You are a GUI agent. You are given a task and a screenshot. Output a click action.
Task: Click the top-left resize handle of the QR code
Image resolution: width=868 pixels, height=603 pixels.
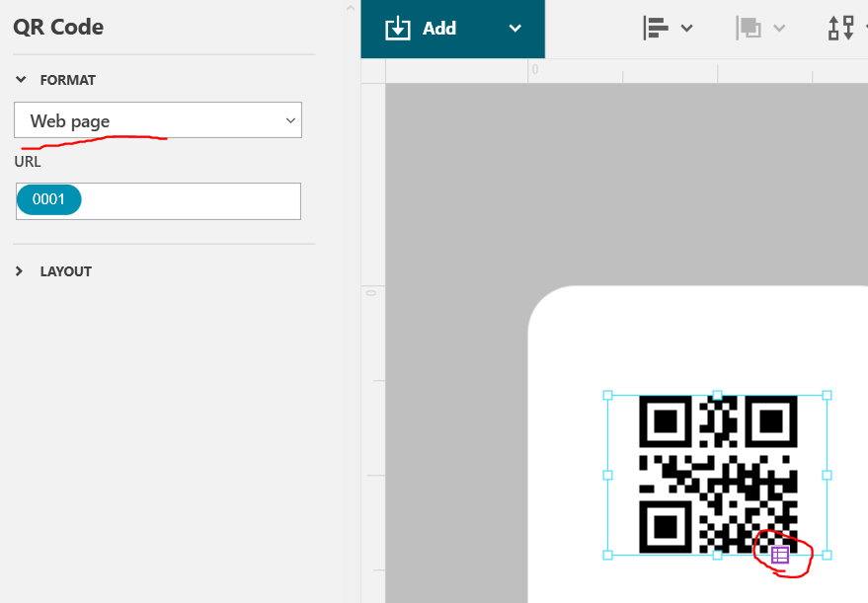tap(607, 395)
